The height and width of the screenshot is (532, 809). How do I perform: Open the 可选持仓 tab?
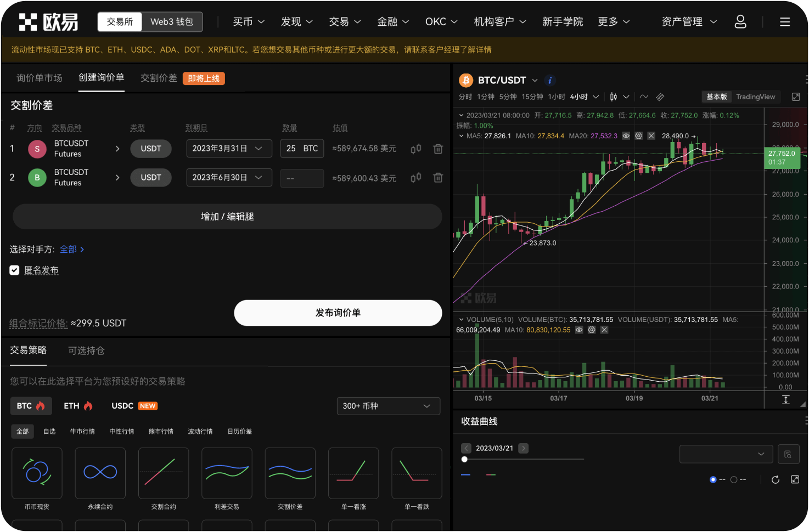[86, 350]
